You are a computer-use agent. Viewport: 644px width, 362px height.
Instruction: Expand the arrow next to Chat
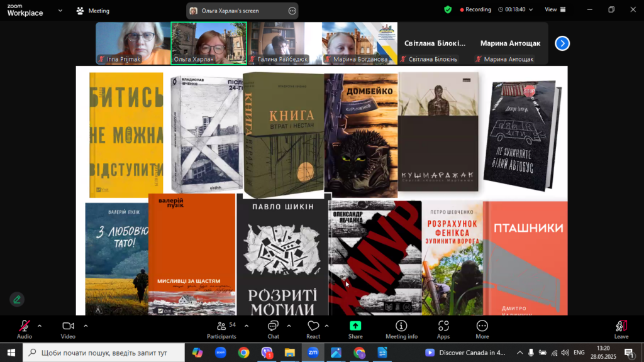pos(289,326)
